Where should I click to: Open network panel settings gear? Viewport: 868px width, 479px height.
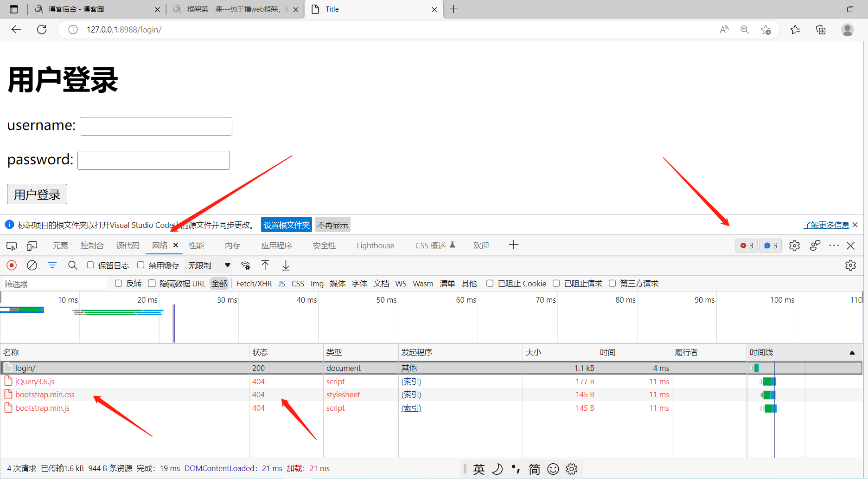click(850, 265)
